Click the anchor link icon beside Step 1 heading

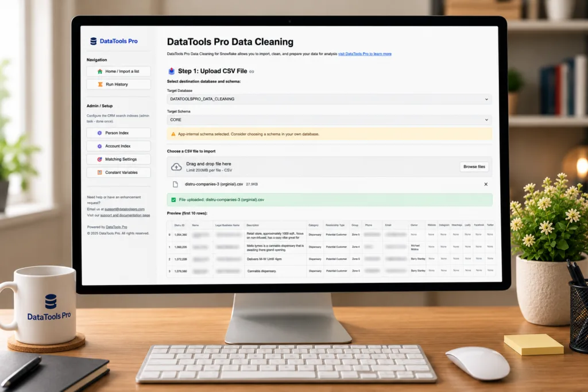pos(252,72)
